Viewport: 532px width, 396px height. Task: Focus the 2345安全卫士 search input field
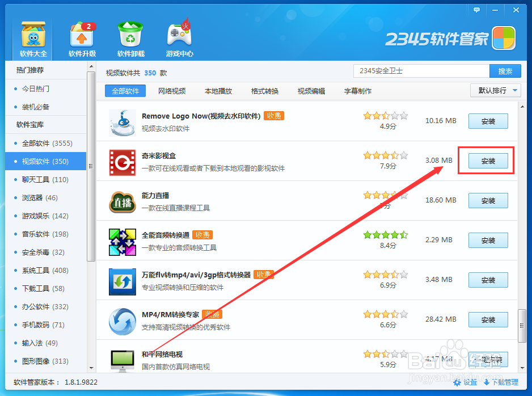coord(421,71)
